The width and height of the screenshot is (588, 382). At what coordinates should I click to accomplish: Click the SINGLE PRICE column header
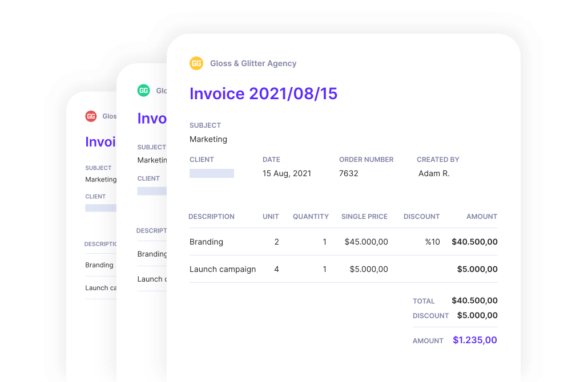pyautogui.click(x=364, y=217)
